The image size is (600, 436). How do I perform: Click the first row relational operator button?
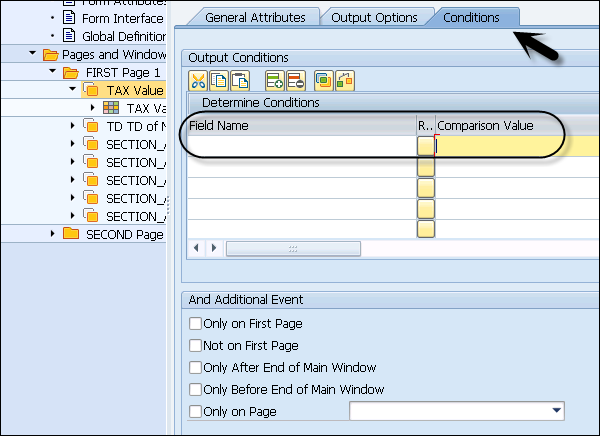[426, 146]
